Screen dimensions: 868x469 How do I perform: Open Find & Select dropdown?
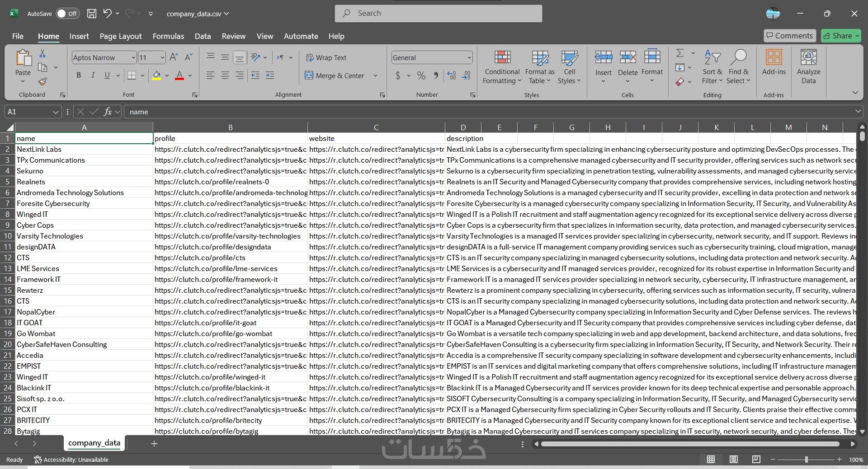[738, 67]
